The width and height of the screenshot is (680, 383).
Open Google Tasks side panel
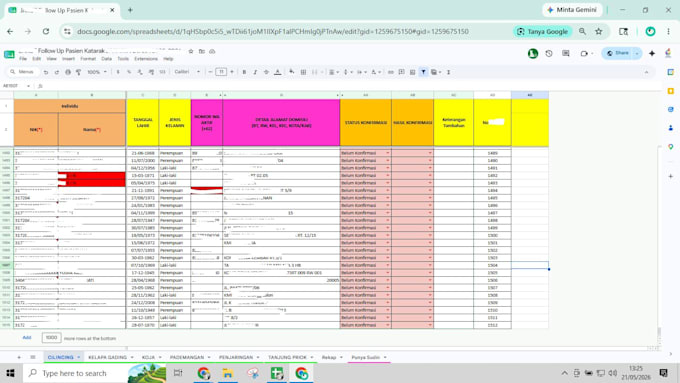[x=671, y=109]
